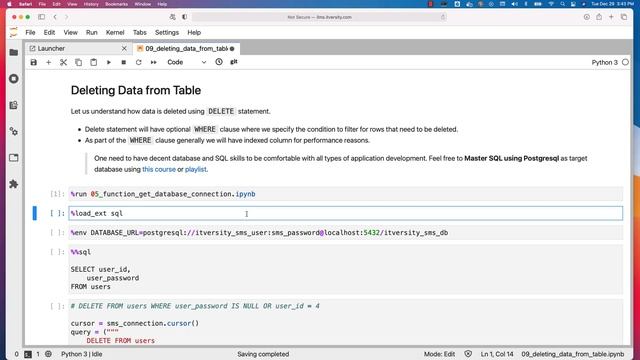The width and height of the screenshot is (640, 360).
Task: Paste cells from clipboard icon
Action: (x=93, y=62)
